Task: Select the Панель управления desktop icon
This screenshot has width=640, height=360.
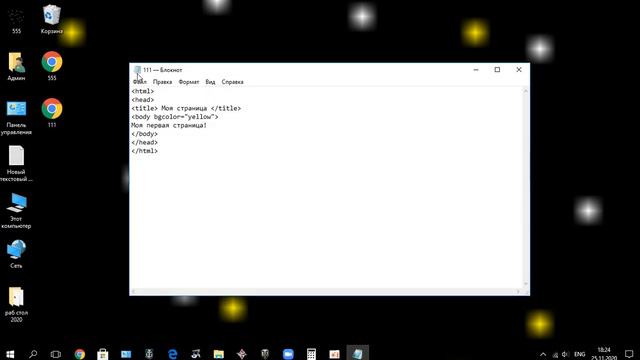Action: coord(16,117)
